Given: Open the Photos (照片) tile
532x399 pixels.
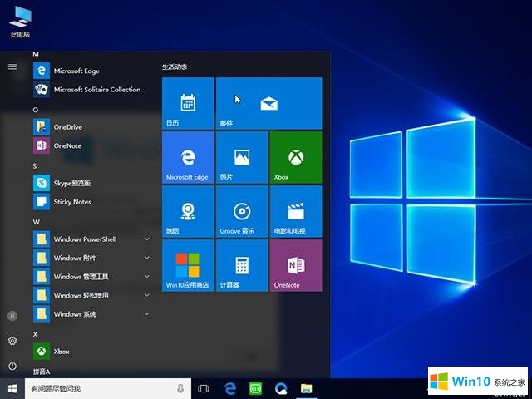Looking at the screenshot, I should (242, 157).
